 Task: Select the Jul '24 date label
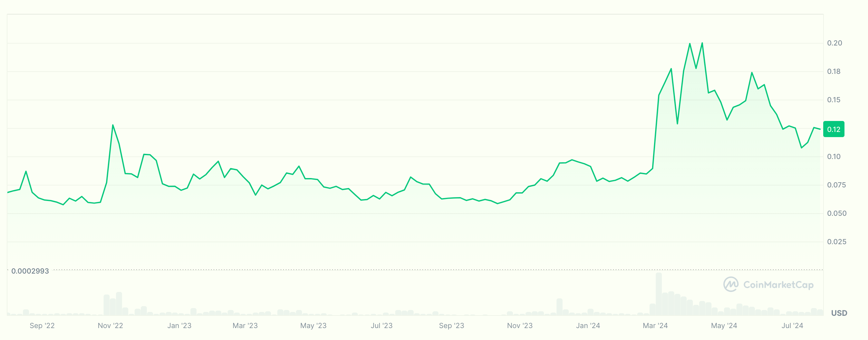point(792,326)
